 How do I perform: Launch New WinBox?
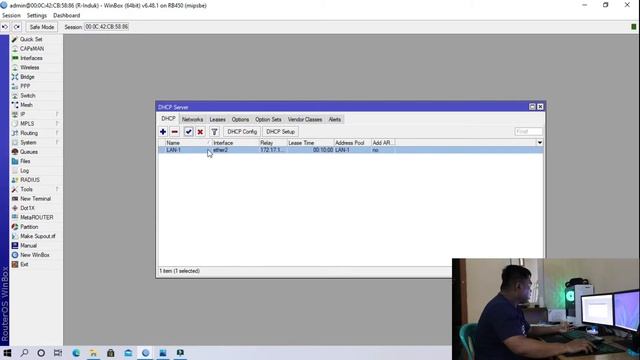pyautogui.click(x=35, y=255)
